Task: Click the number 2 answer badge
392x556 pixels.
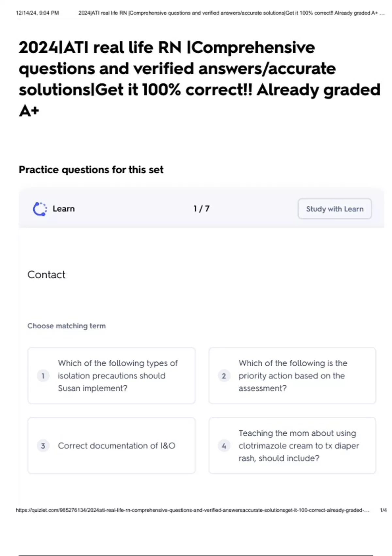Action: 224,376
